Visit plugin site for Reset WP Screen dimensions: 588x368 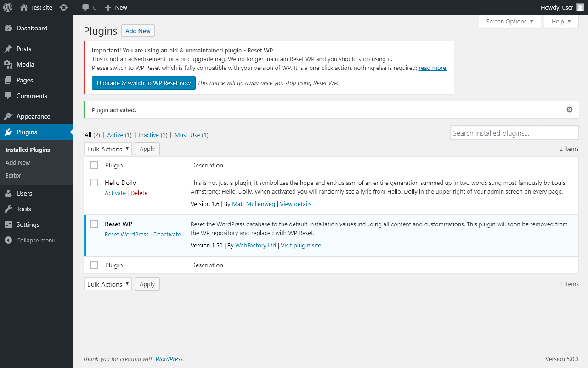click(x=301, y=245)
